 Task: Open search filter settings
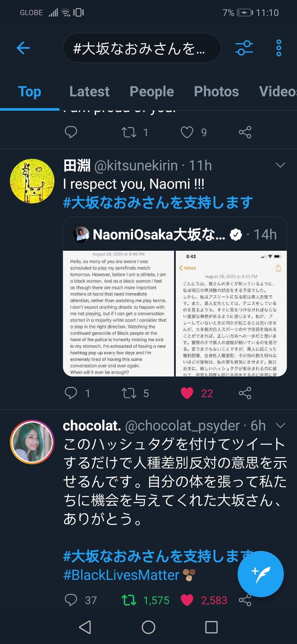coord(244,47)
